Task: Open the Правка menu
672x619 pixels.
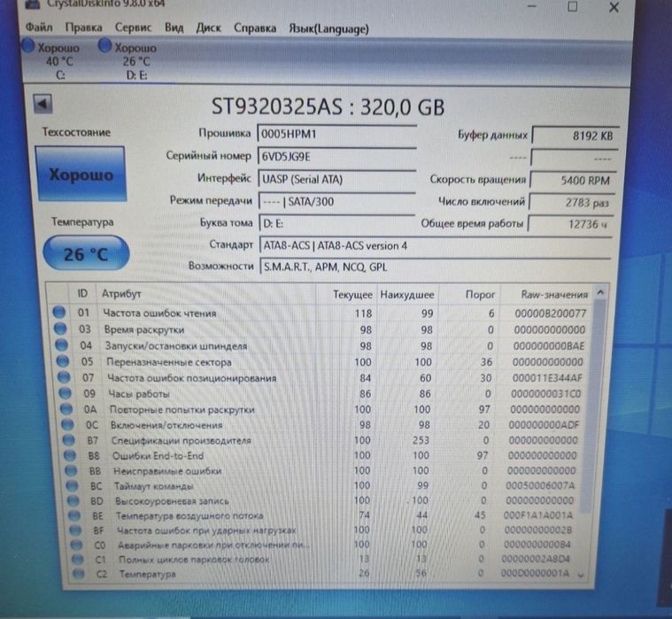Action: pos(83,27)
